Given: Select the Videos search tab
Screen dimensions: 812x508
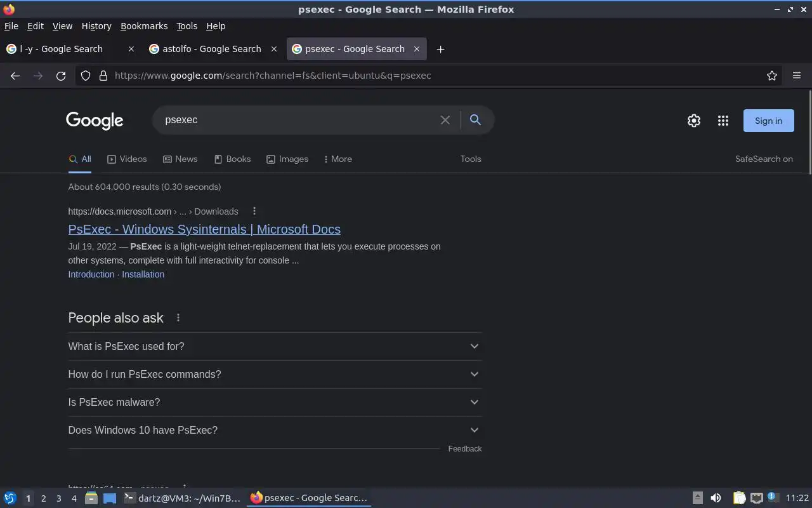Looking at the screenshot, I should [127, 159].
